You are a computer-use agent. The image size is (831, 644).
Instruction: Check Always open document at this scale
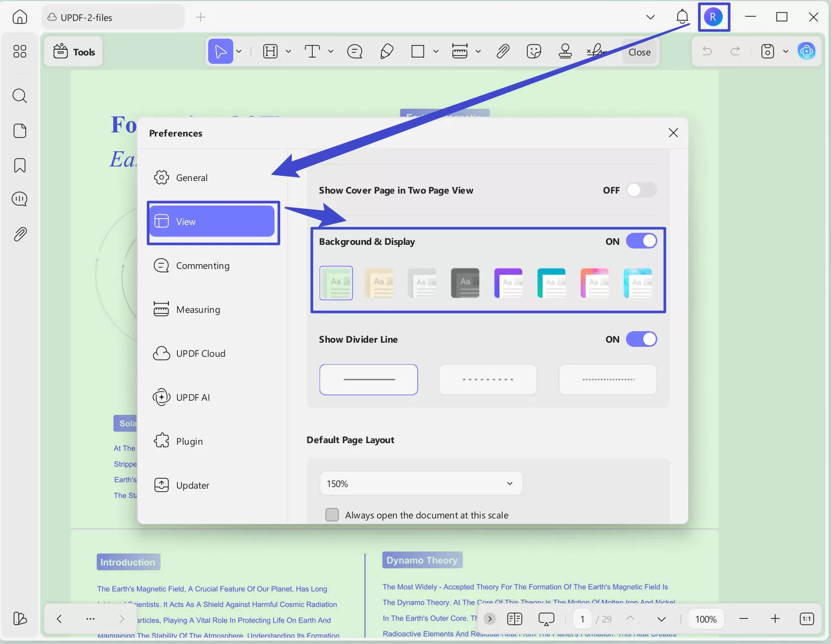pos(332,515)
